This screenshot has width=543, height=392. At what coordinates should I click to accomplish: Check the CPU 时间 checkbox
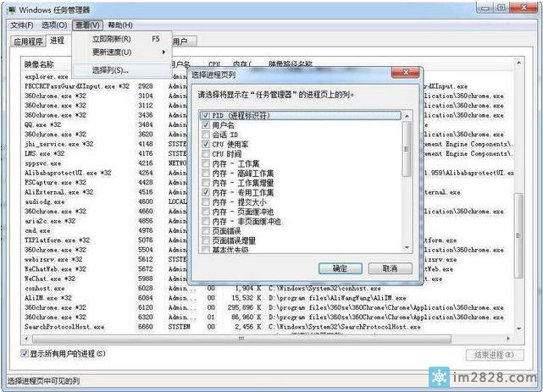[205, 154]
